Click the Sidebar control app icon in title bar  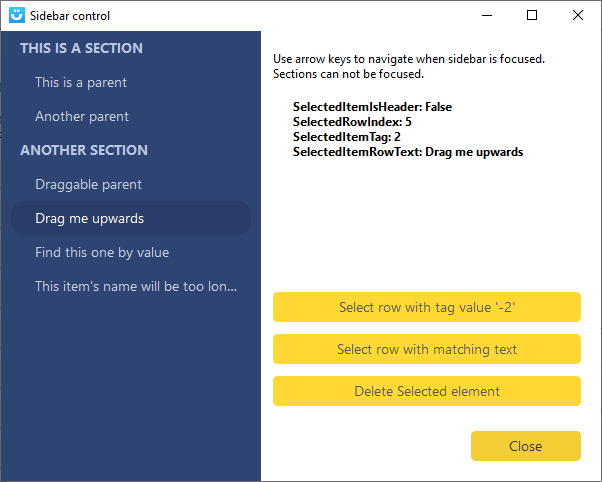[x=17, y=15]
